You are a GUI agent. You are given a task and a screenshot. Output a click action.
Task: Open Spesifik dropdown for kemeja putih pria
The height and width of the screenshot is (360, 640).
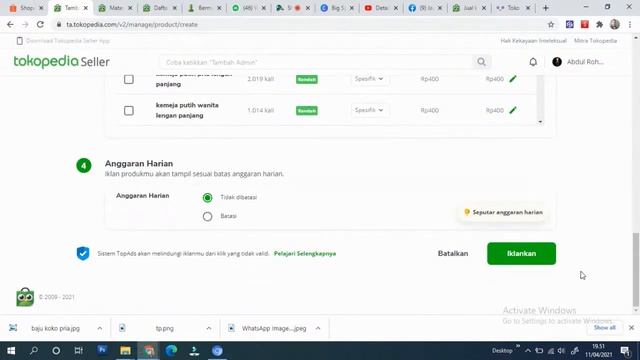coord(369,79)
